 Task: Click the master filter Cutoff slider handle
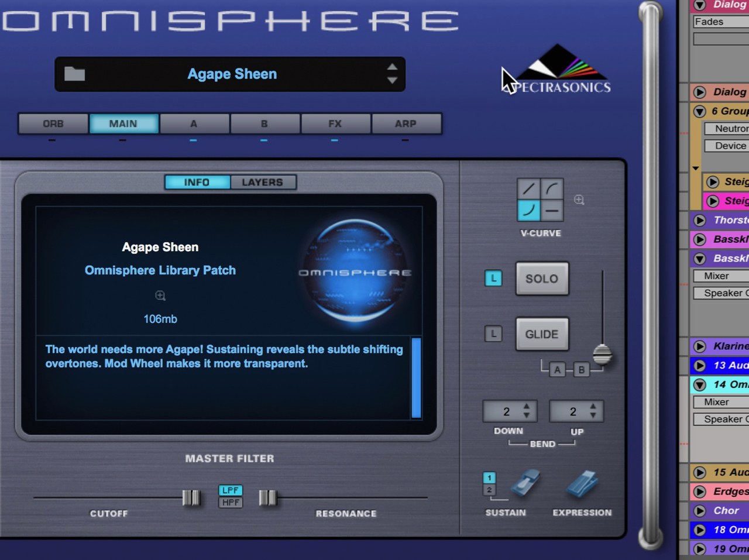point(191,497)
